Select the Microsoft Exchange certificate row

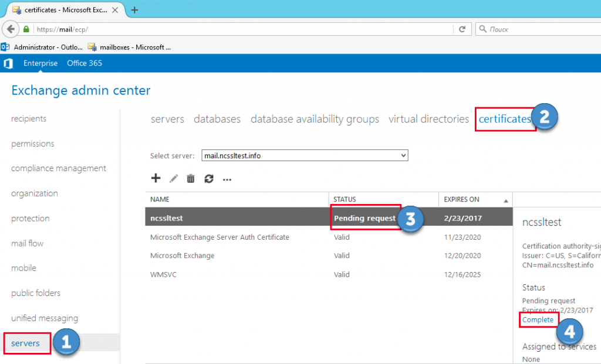[329, 256]
